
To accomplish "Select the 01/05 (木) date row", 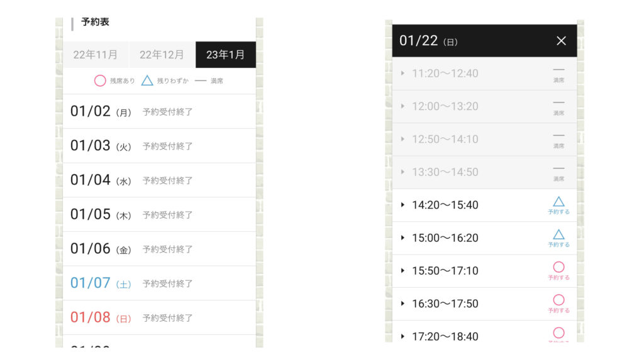I will tap(159, 214).
